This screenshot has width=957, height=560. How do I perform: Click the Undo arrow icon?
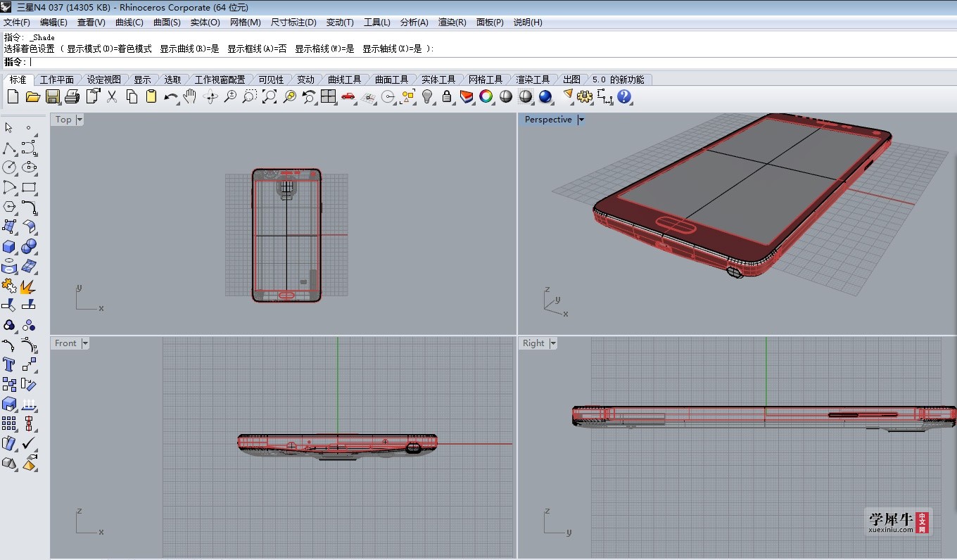[170, 96]
